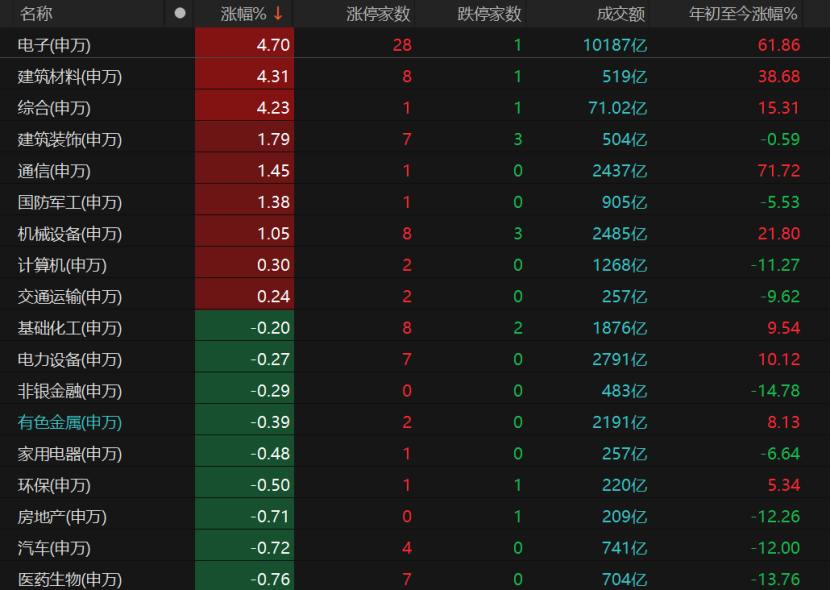Screen dimensions: 831x590
Task: Open the highlighted 有色金属(申万) sector
Action: click(x=69, y=422)
